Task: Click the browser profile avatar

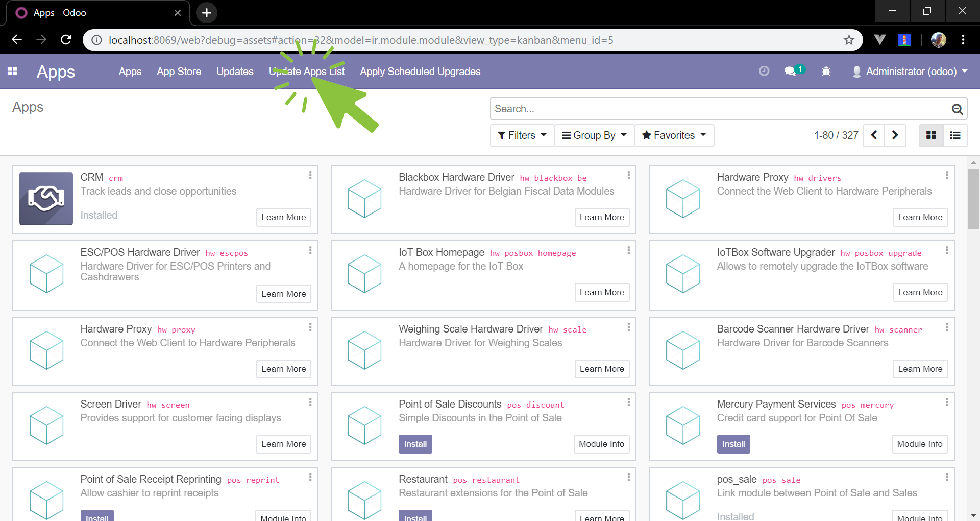Action: tap(939, 40)
